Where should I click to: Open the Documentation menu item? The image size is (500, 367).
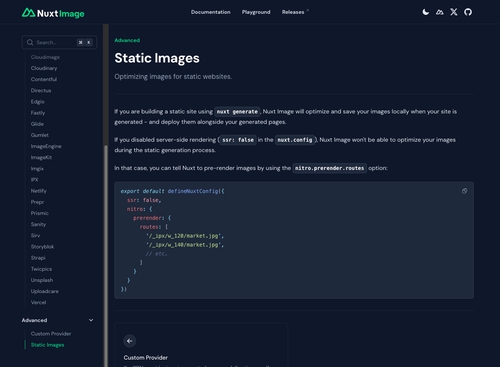tap(210, 12)
